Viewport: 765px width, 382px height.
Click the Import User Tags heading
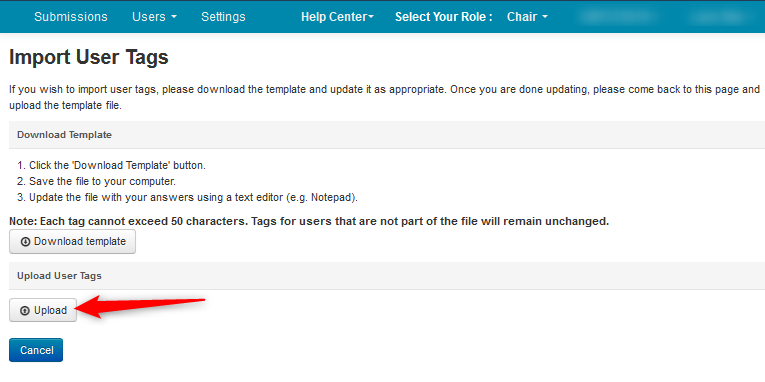tap(89, 58)
